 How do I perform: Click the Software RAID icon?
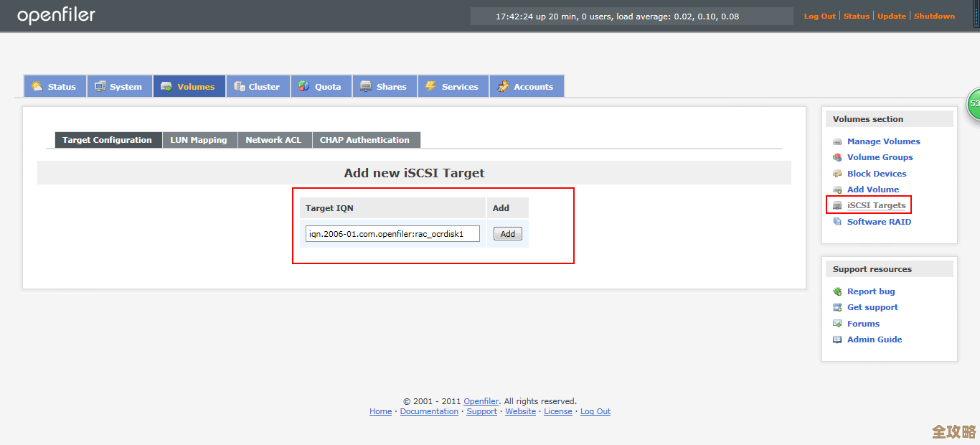837,222
